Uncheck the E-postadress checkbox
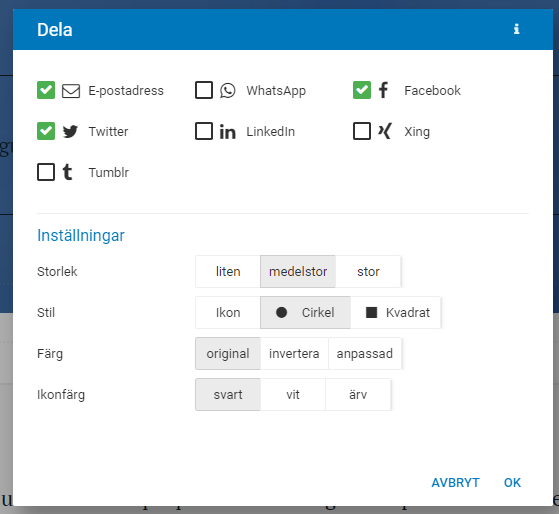The image size is (559, 514). [x=46, y=90]
